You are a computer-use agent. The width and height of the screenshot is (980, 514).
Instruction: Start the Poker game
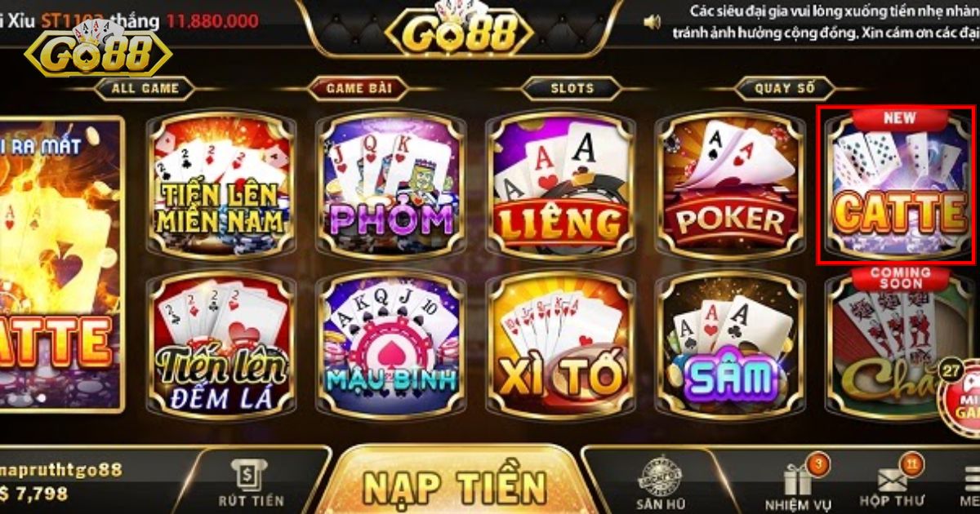(730, 186)
